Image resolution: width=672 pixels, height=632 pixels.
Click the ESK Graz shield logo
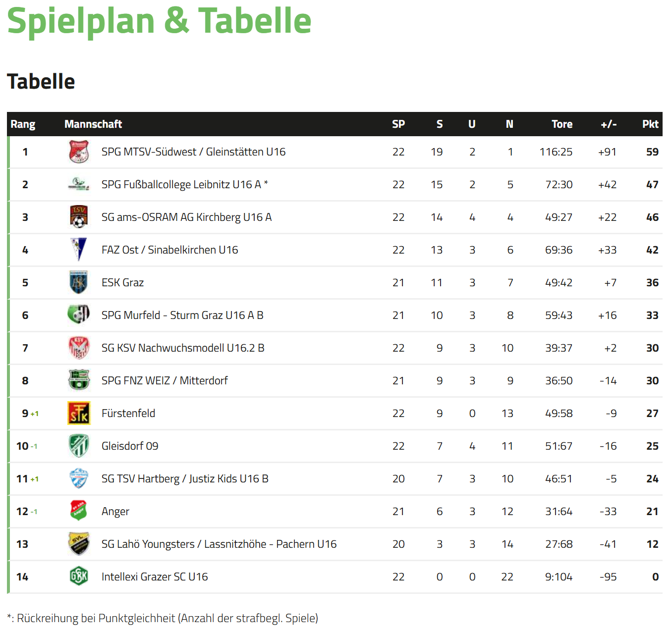pos(79,282)
